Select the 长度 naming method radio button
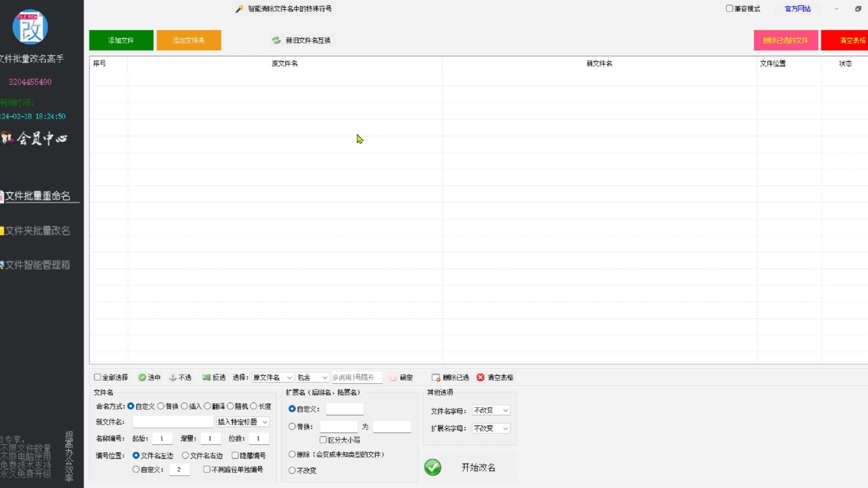Viewport: 868px width, 488px height. pos(254,406)
